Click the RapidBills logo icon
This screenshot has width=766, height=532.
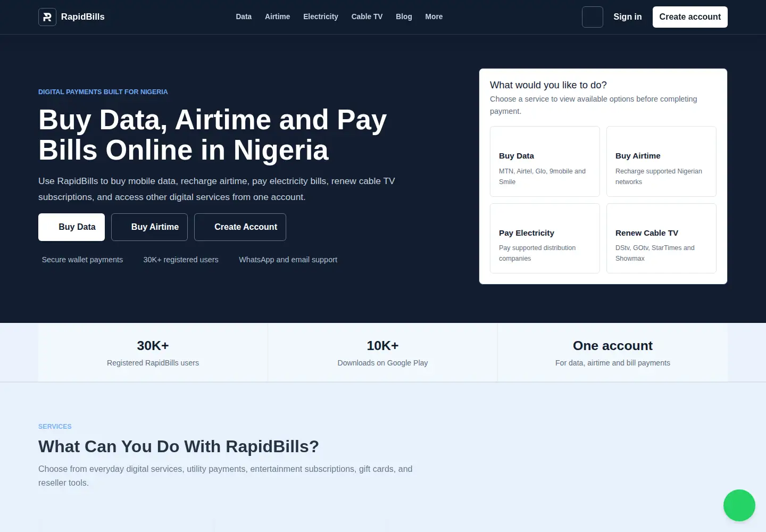(x=47, y=17)
